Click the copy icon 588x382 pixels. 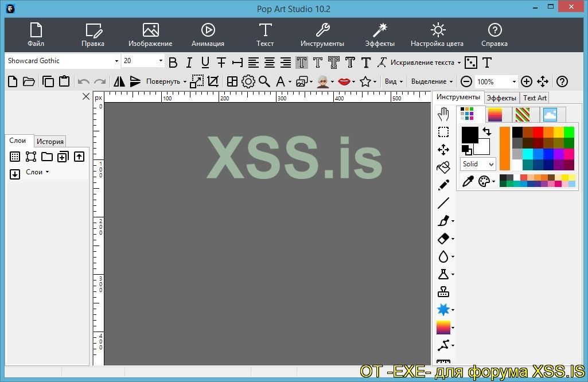coord(48,81)
